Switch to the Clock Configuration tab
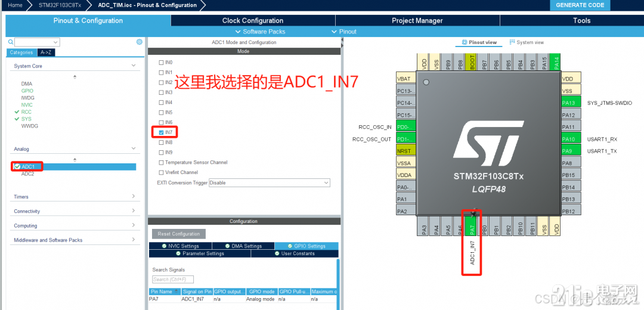 (253, 20)
